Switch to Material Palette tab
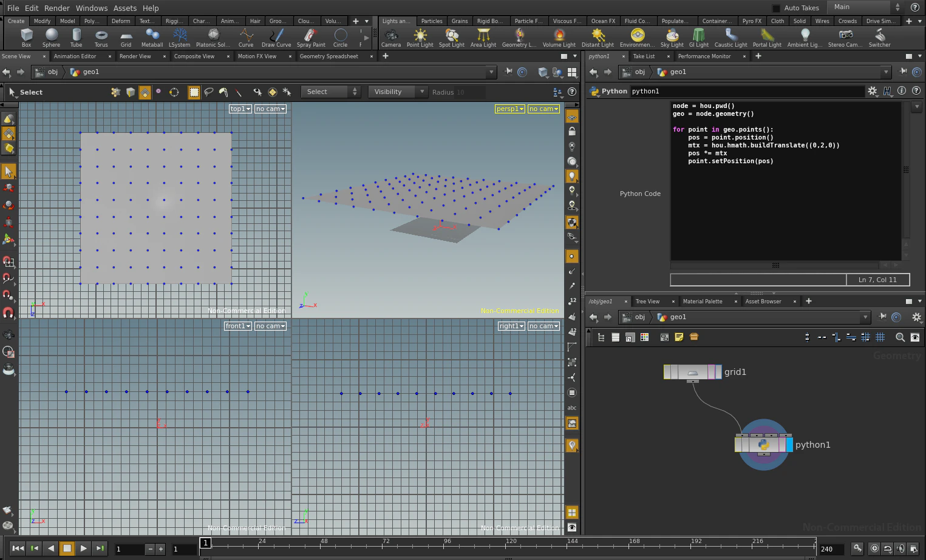 click(703, 302)
